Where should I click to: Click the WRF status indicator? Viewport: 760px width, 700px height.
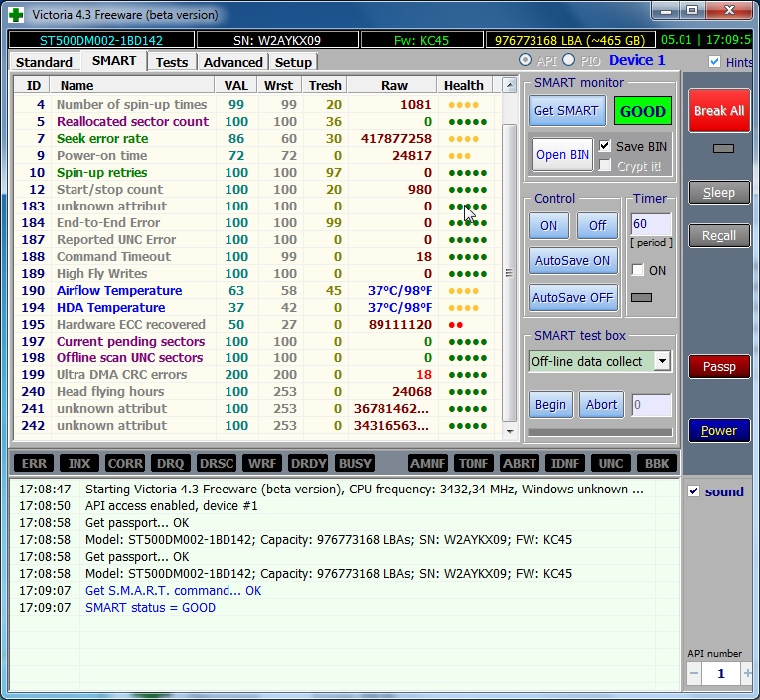pyautogui.click(x=262, y=464)
